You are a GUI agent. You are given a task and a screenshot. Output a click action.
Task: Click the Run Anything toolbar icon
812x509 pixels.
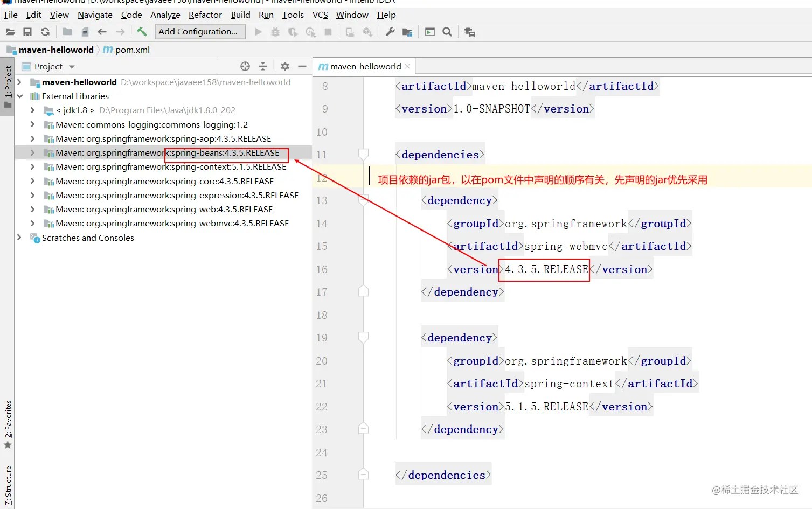click(x=430, y=32)
